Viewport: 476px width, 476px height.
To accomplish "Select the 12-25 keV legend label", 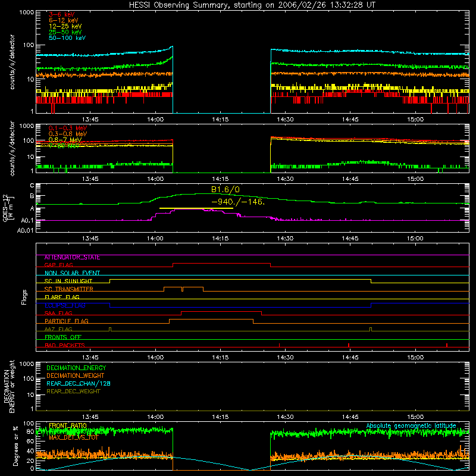I will [65, 26].
